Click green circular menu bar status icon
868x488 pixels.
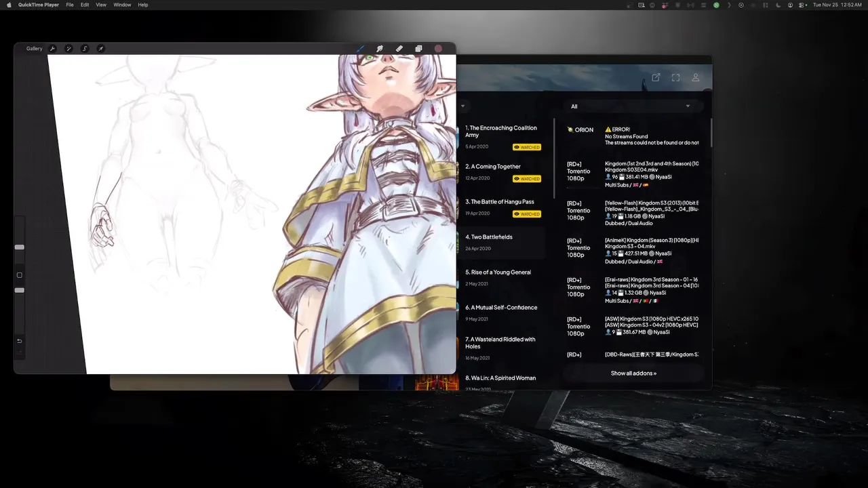716,5
